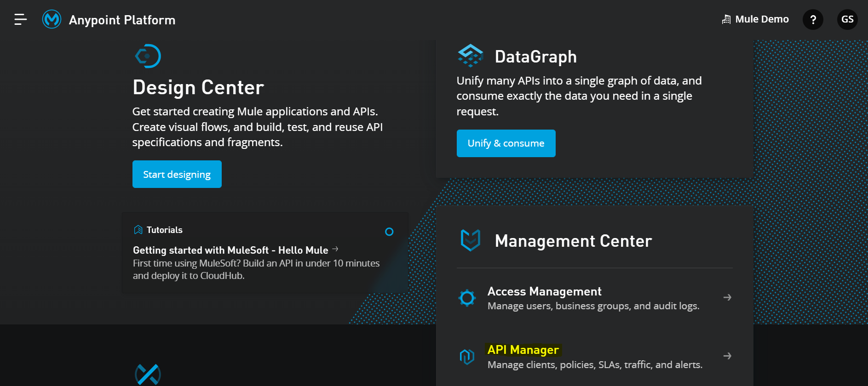Click the Design Center icon
This screenshot has height=386, width=868.
[x=148, y=56]
